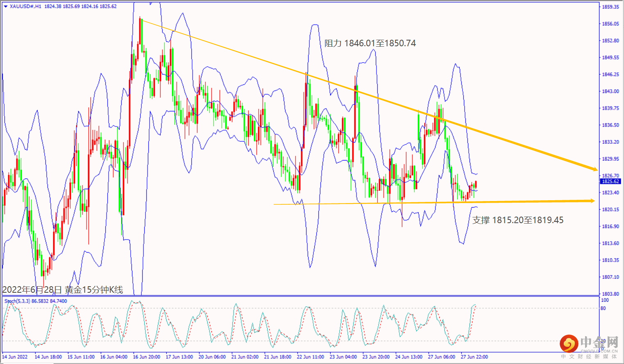Click the 27 Jun 22:00 time label
This screenshot has width=624, height=364.
point(474,357)
